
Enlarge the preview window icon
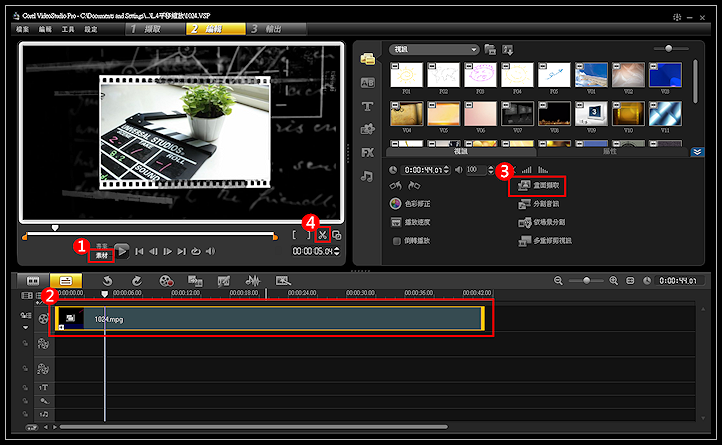tap(337, 235)
